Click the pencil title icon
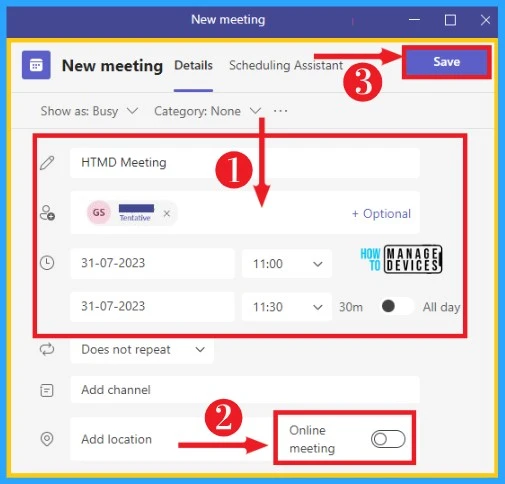505x484 pixels. click(47, 163)
